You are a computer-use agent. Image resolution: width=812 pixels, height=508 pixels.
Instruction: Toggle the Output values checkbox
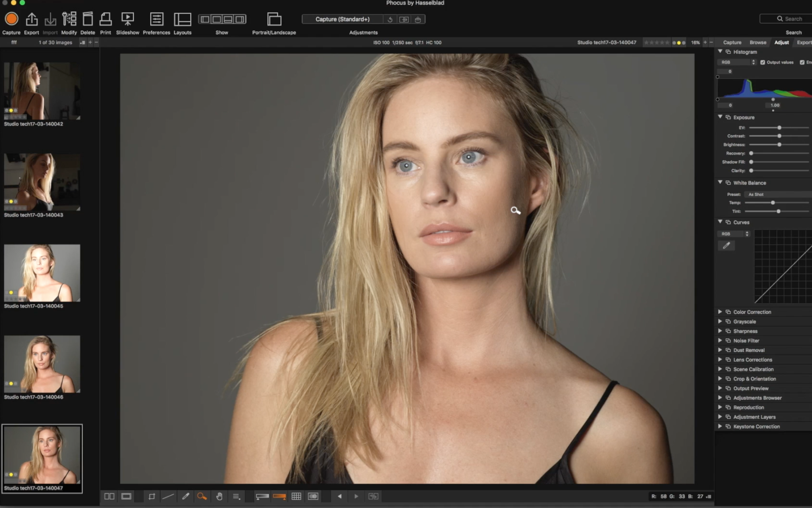click(x=762, y=62)
